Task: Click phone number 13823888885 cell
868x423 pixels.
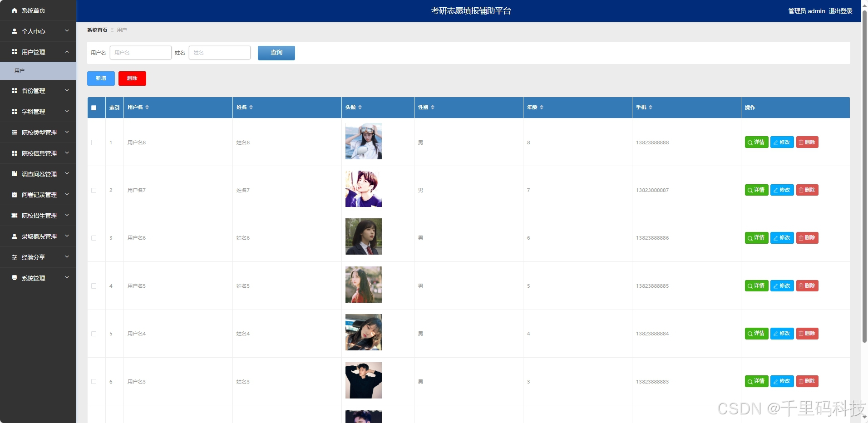Action: click(652, 286)
